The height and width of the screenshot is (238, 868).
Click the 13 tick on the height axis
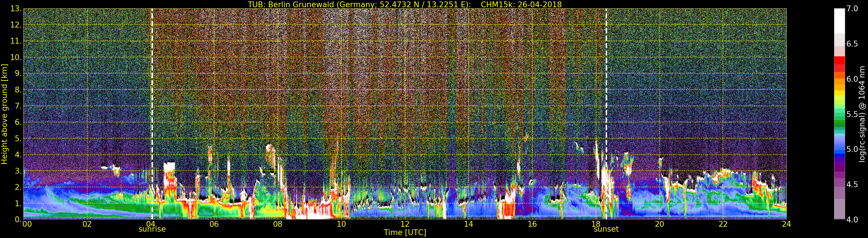tap(16, 9)
